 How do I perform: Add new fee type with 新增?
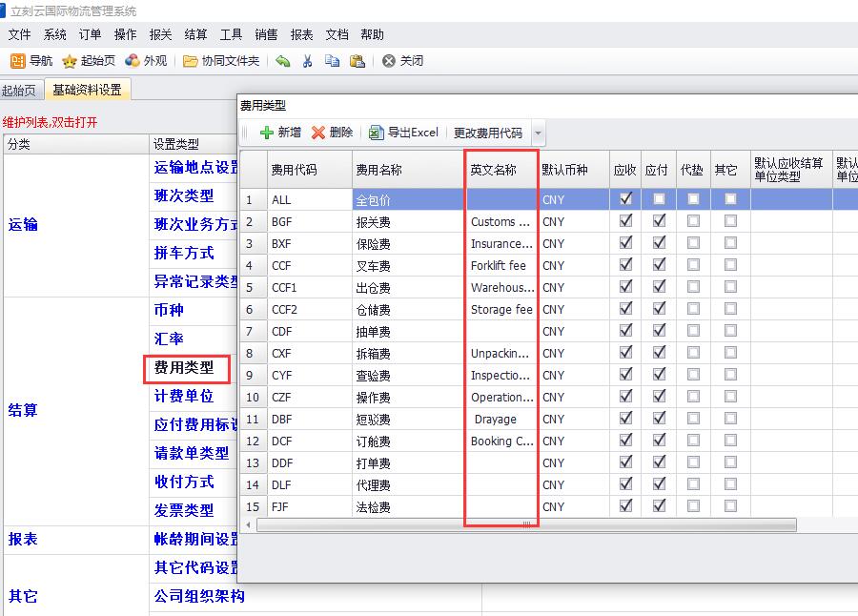(280, 133)
